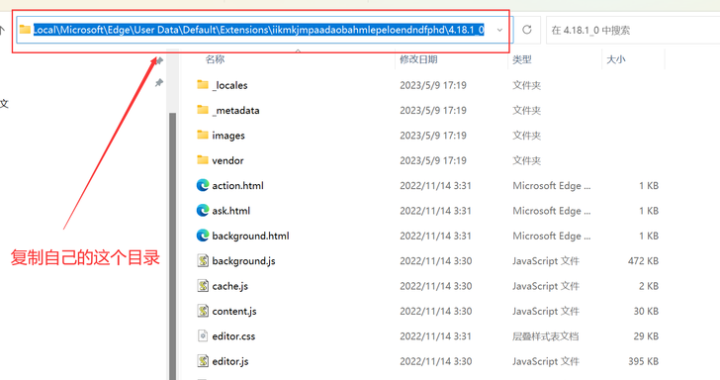The width and height of the screenshot is (720, 380).
Task: Select the images folder name
Action: click(x=228, y=136)
